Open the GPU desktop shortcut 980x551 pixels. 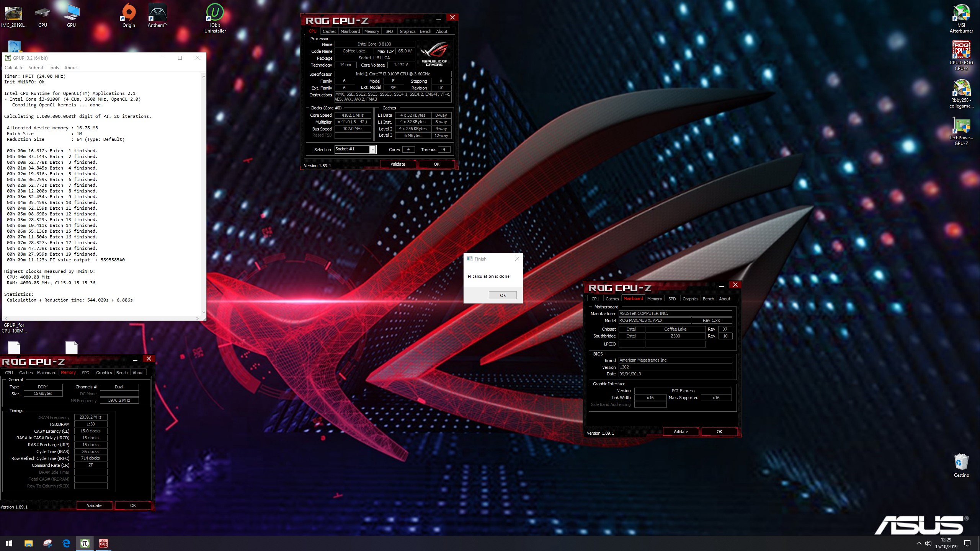(71, 16)
